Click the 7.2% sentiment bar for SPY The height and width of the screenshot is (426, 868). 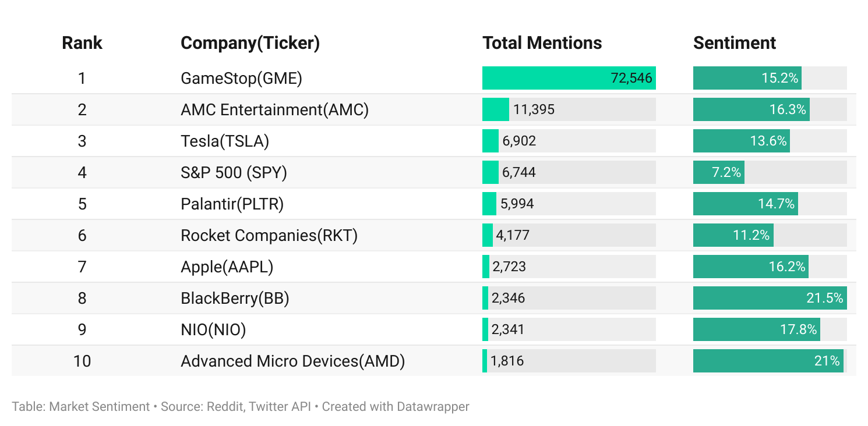pos(719,172)
